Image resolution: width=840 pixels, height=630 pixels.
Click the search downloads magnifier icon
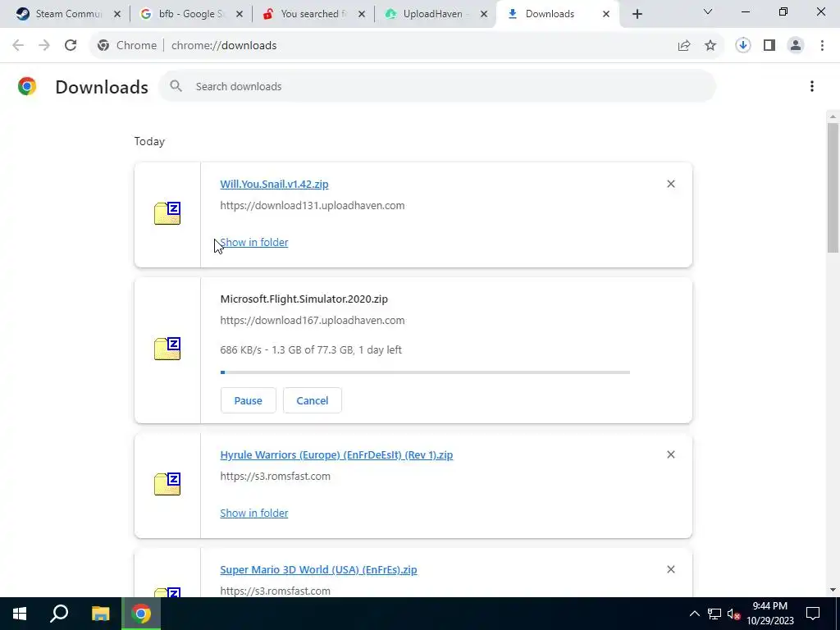(176, 86)
